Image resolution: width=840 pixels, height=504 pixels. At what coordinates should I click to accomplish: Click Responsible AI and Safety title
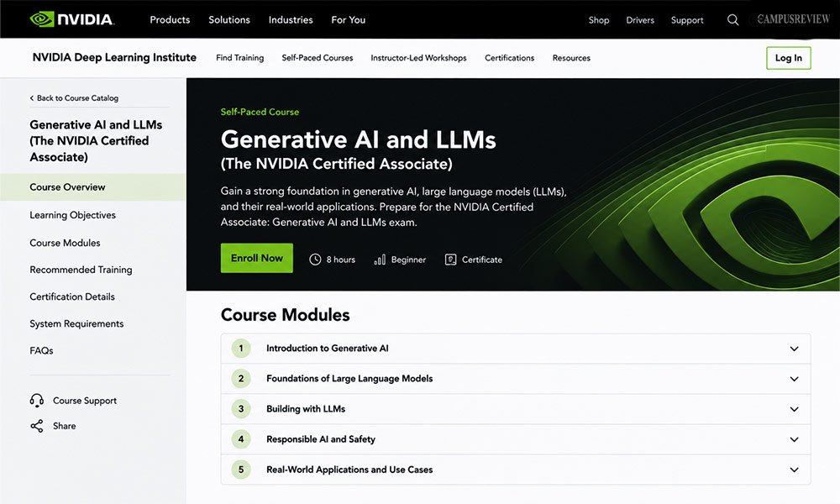tap(321, 439)
